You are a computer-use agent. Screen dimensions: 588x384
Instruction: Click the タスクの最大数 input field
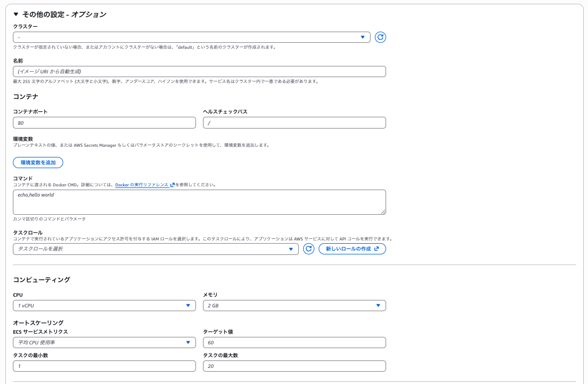click(294, 366)
